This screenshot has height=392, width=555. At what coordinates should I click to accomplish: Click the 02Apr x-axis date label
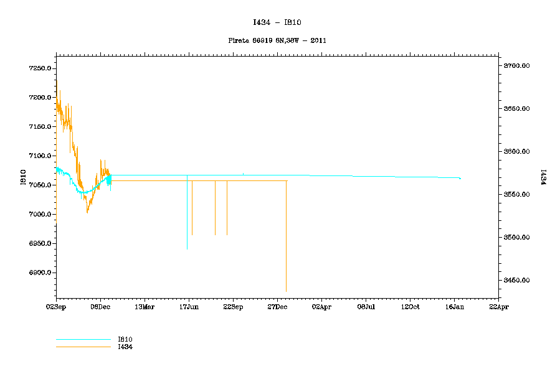click(321, 307)
